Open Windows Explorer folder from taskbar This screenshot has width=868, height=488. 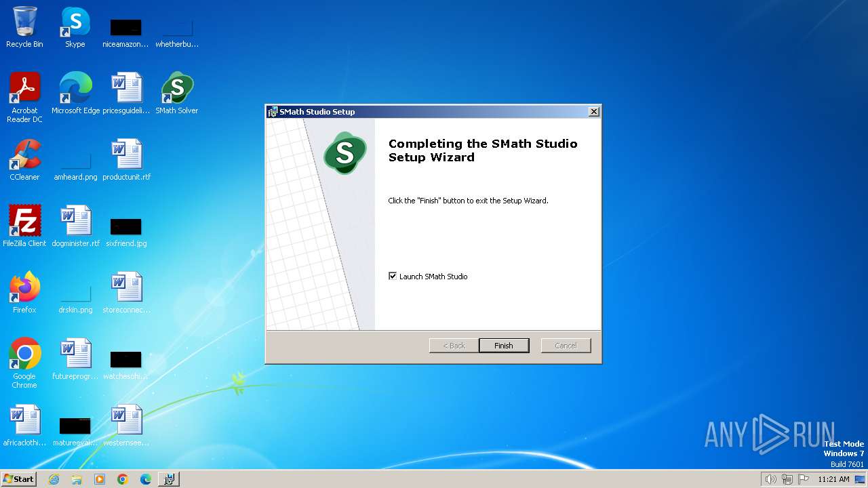tap(77, 479)
